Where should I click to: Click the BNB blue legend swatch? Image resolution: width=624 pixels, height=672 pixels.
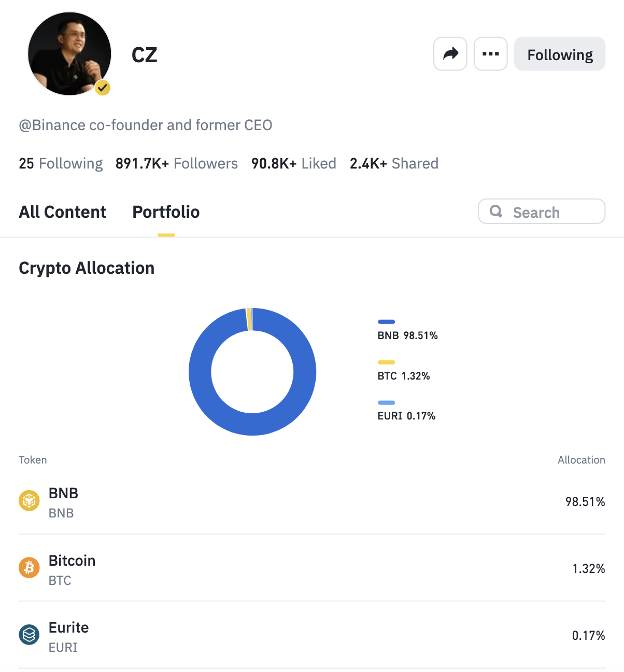pyautogui.click(x=386, y=322)
